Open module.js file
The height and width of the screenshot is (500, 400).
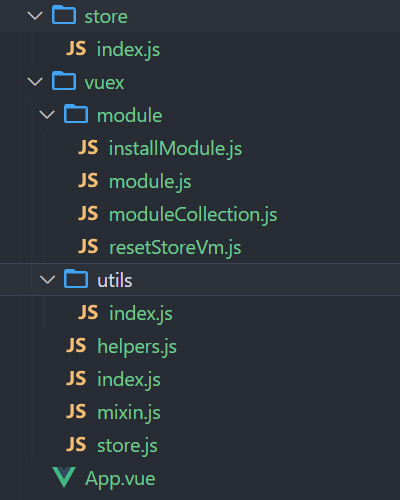pos(150,182)
